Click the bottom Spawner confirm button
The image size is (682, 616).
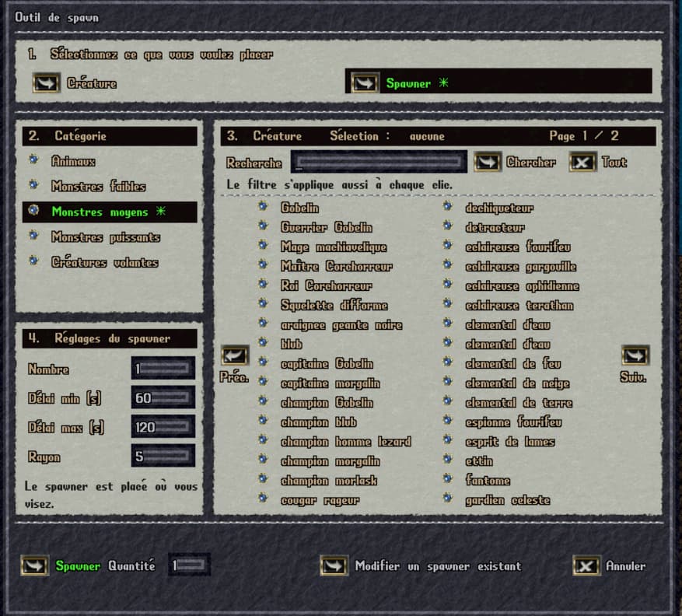(34, 565)
